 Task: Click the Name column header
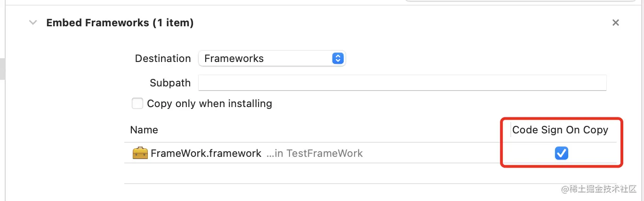144,130
